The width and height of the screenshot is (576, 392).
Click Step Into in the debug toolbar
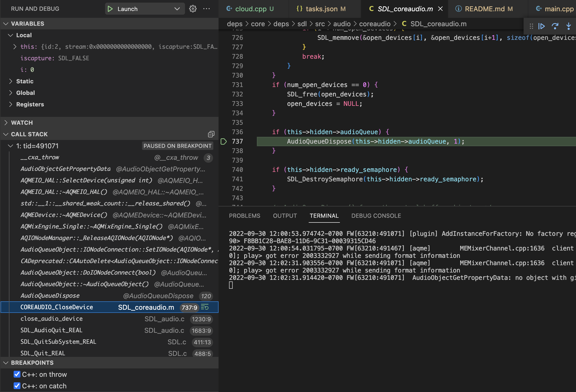click(x=568, y=26)
